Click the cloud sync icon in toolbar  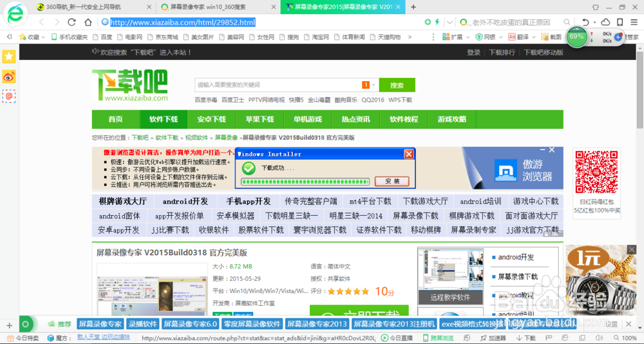pos(605,22)
